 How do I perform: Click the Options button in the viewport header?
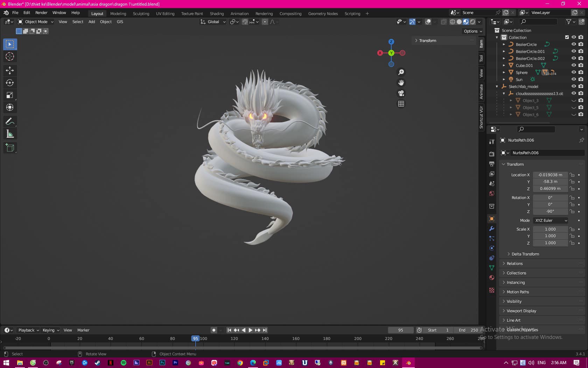(x=473, y=31)
